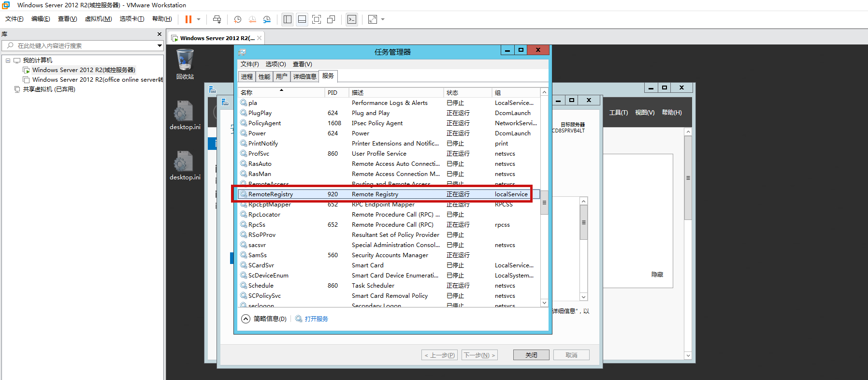Switch to the 进程 tab
868x380 pixels.
[247, 76]
